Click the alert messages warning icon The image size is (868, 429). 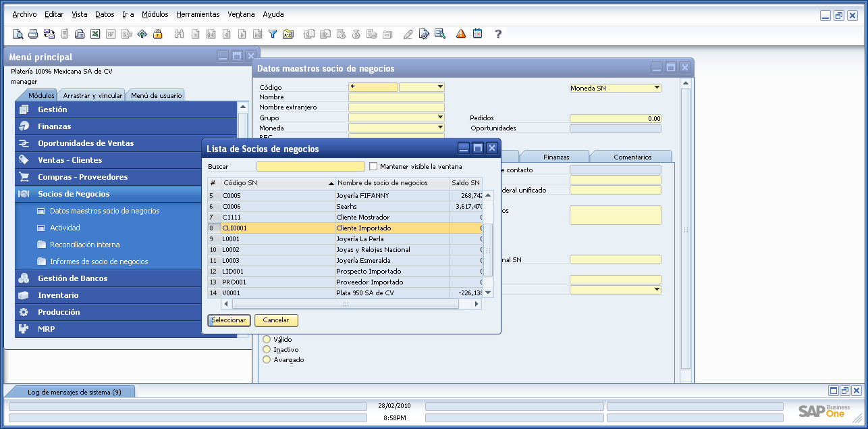[460, 33]
